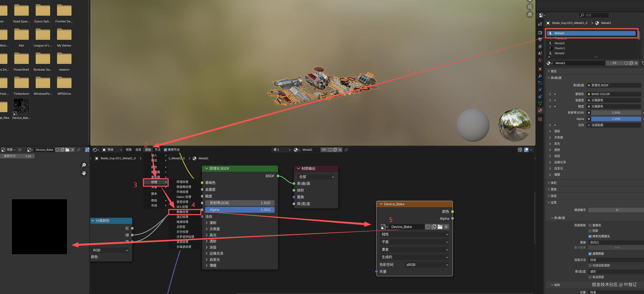Click the zoom magnifier in image editor
The image size is (644, 294).
coord(84,165)
